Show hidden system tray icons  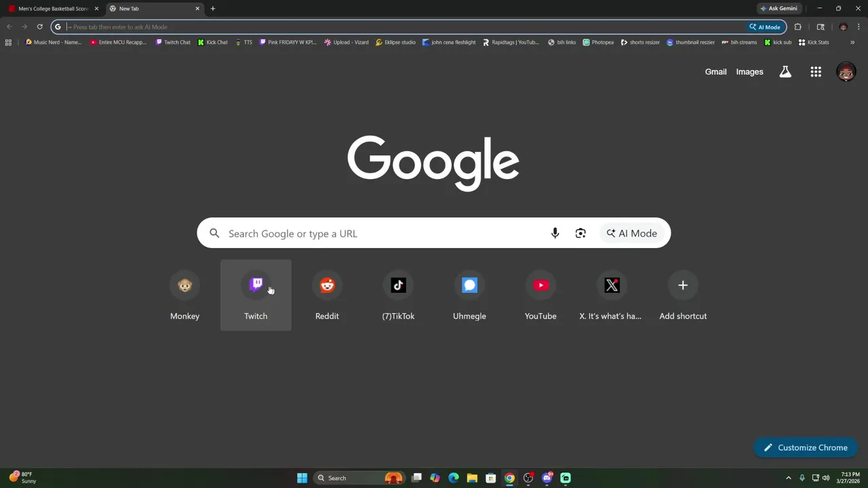pos(788,478)
